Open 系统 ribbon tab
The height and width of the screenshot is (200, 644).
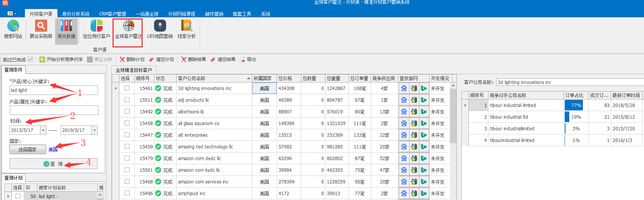(x=266, y=14)
